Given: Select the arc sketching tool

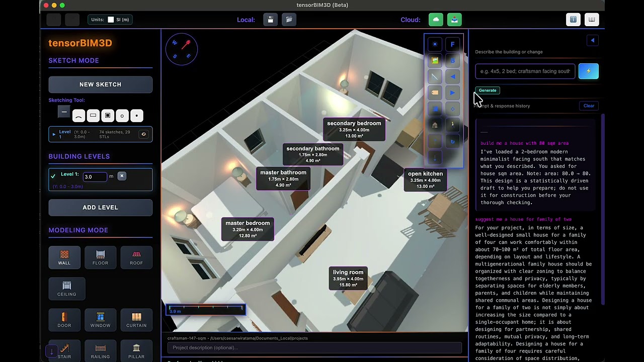Looking at the screenshot, I should [x=78, y=116].
